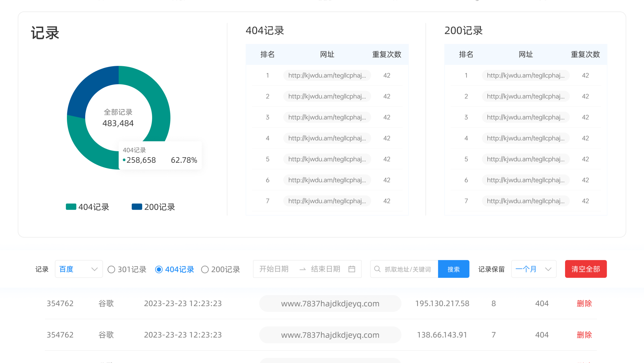
Task: Open rank 5 URL in 200记录 table
Action: point(526,159)
